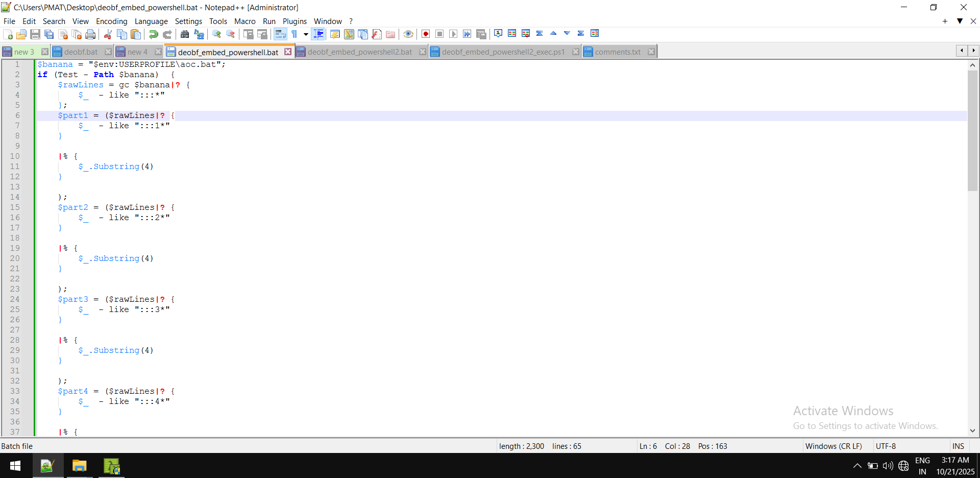Image resolution: width=980 pixels, height=478 pixels.
Task: Show hidden system tray icons chevron
Action: pyautogui.click(x=857, y=466)
